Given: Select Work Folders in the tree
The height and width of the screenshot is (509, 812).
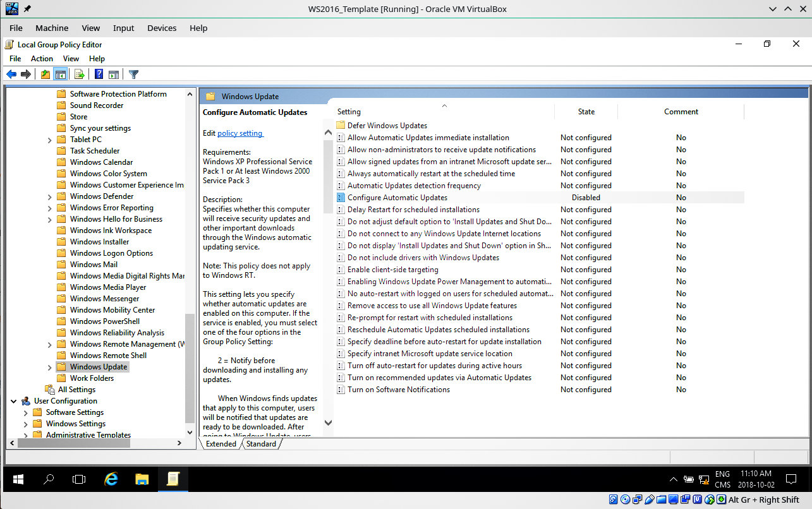Looking at the screenshot, I should [x=92, y=378].
